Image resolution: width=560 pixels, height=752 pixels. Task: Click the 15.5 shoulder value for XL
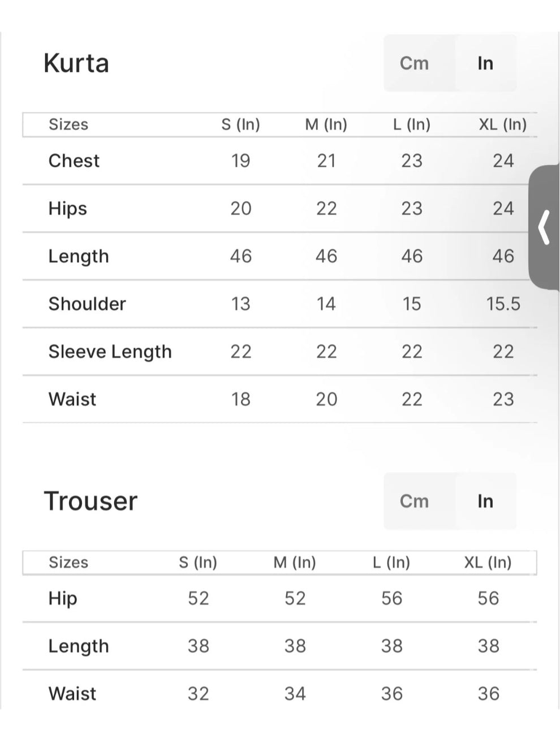tap(503, 304)
